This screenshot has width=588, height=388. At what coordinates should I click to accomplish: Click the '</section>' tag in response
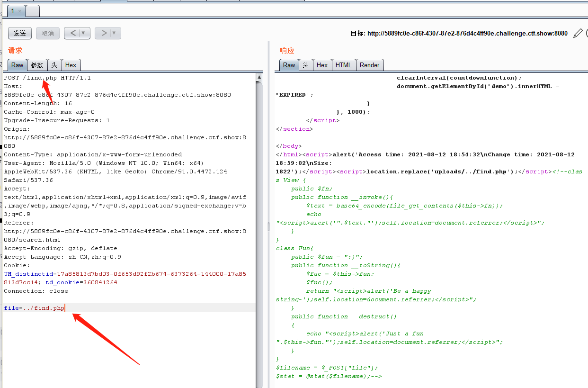click(x=294, y=128)
